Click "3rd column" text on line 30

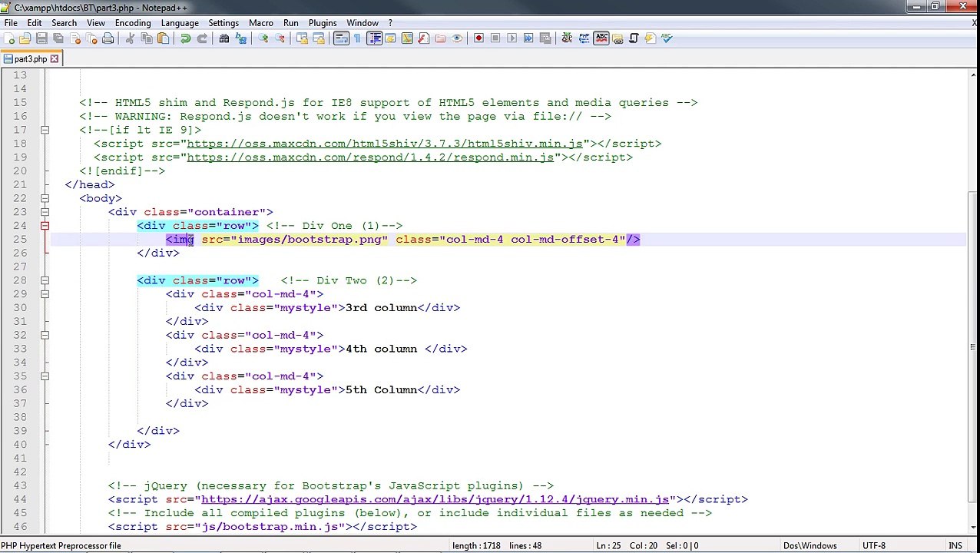click(x=381, y=308)
